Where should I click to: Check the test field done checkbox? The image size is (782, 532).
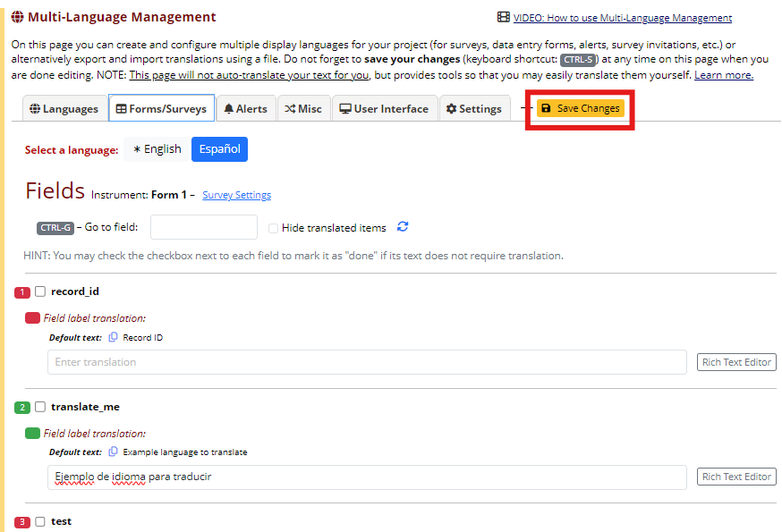40,521
